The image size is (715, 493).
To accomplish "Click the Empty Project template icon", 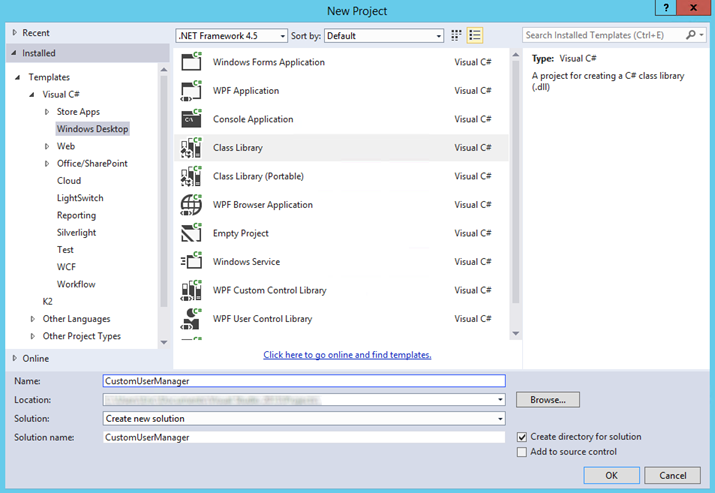I will 191,233.
